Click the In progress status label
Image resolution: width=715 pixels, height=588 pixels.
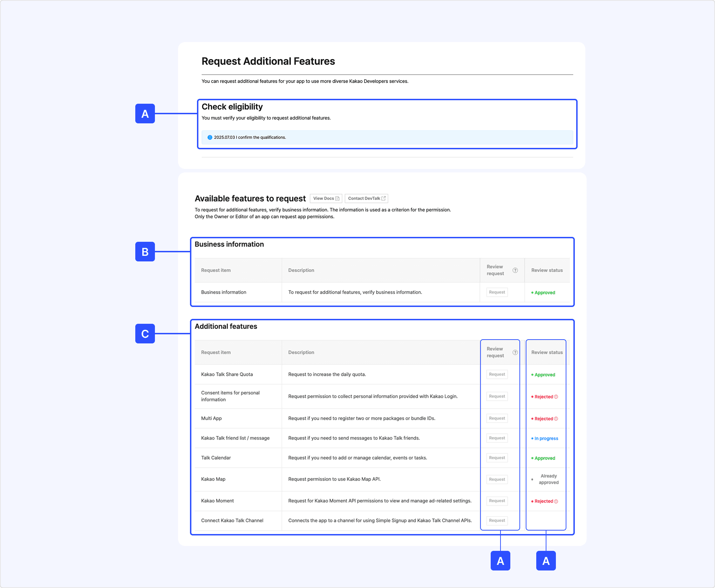pyautogui.click(x=546, y=438)
